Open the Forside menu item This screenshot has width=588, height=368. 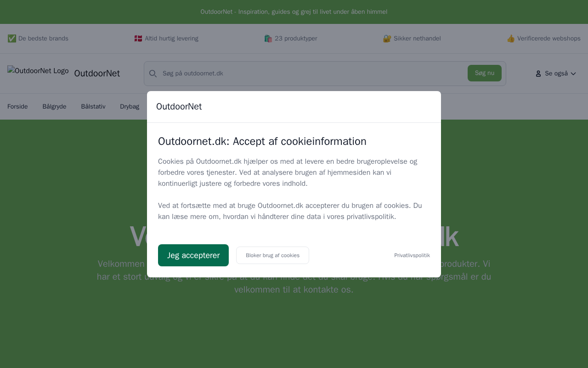tap(17, 107)
